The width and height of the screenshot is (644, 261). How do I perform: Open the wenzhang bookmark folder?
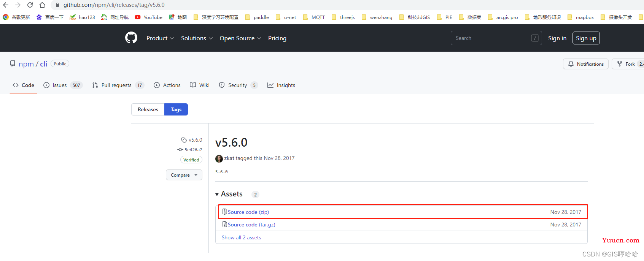pyautogui.click(x=377, y=17)
